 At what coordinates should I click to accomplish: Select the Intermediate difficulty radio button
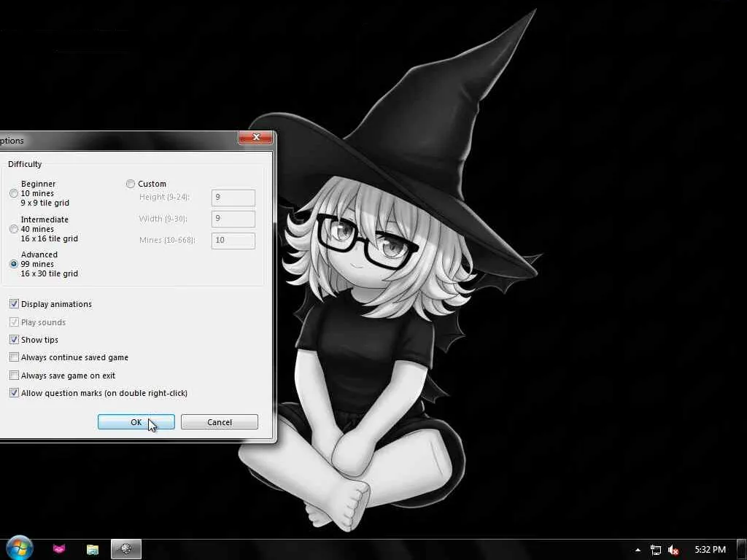coord(14,229)
